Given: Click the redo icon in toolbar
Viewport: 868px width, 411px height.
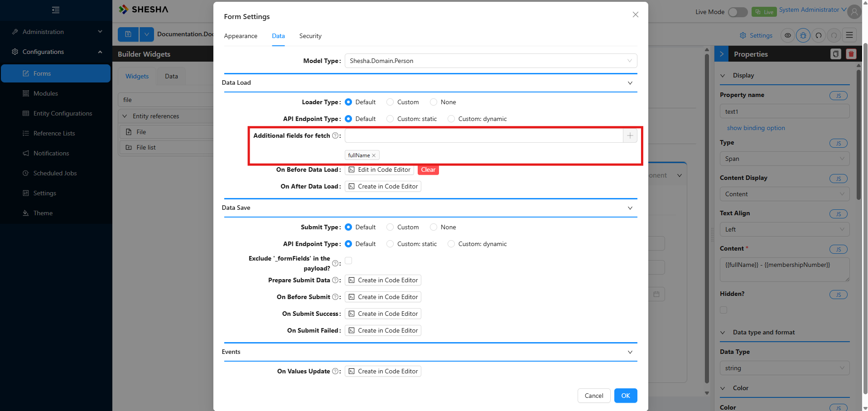Looking at the screenshot, I should coord(834,35).
